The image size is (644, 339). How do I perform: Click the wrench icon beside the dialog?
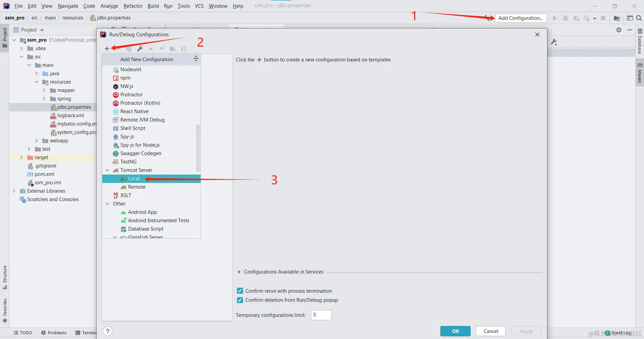(554, 42)
